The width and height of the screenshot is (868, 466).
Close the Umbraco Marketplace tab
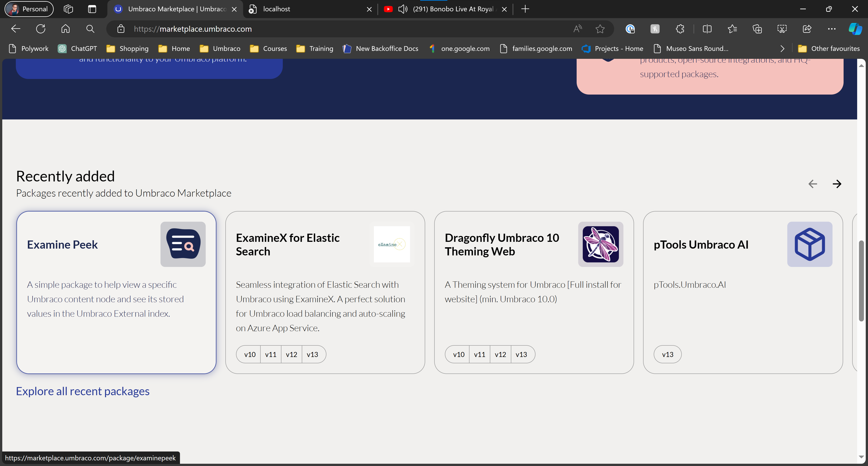pyautogui.click(x=235, y=10)
